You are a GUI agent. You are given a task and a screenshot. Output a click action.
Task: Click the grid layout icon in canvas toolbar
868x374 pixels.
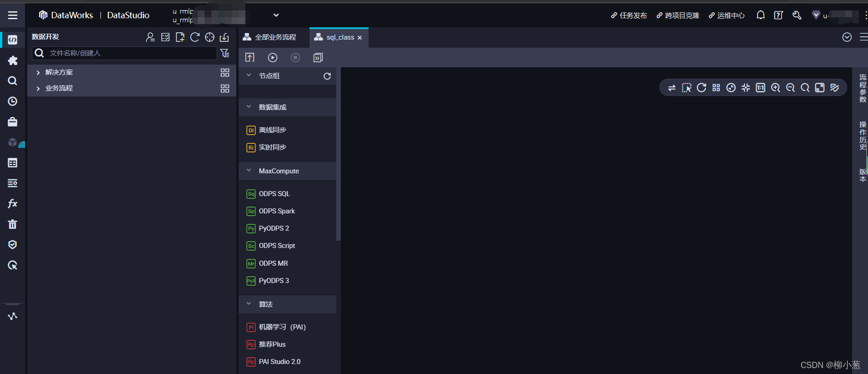click(x=716, y=88)
